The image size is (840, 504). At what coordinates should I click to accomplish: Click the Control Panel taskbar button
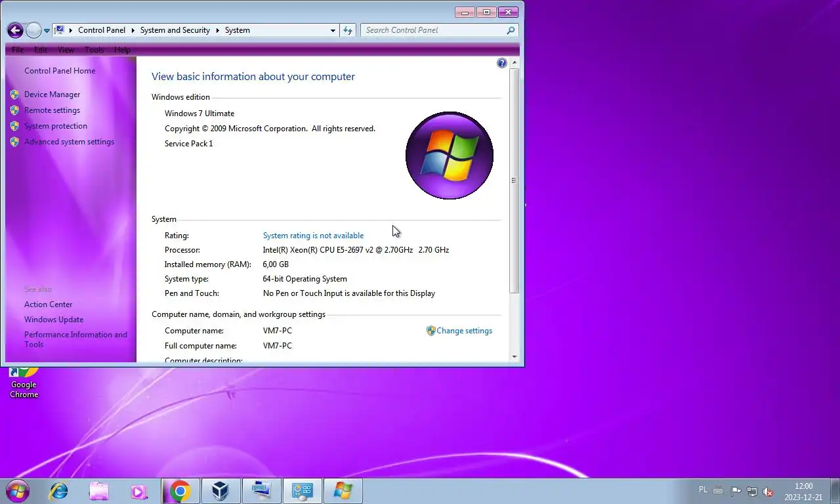pyautogui.click(x=303, y=491)
